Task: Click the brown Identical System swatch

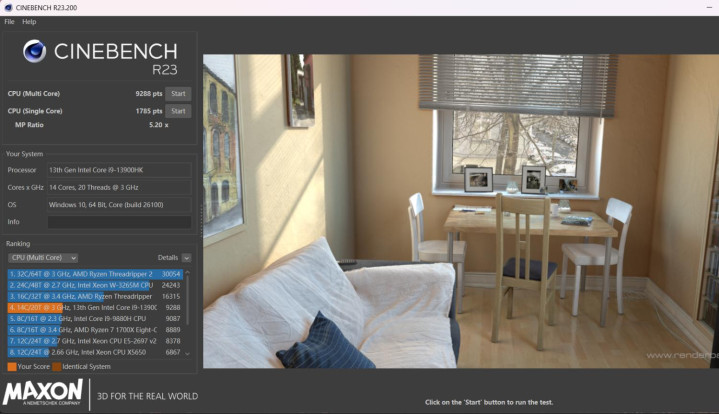Action: [56, 367]
